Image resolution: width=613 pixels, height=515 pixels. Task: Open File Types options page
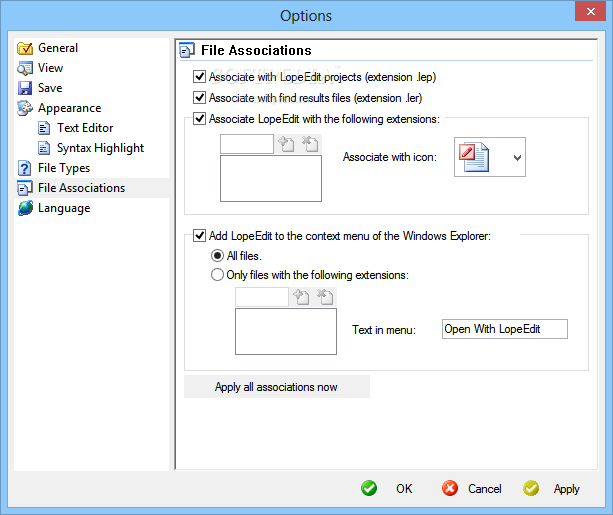[64, 168]
